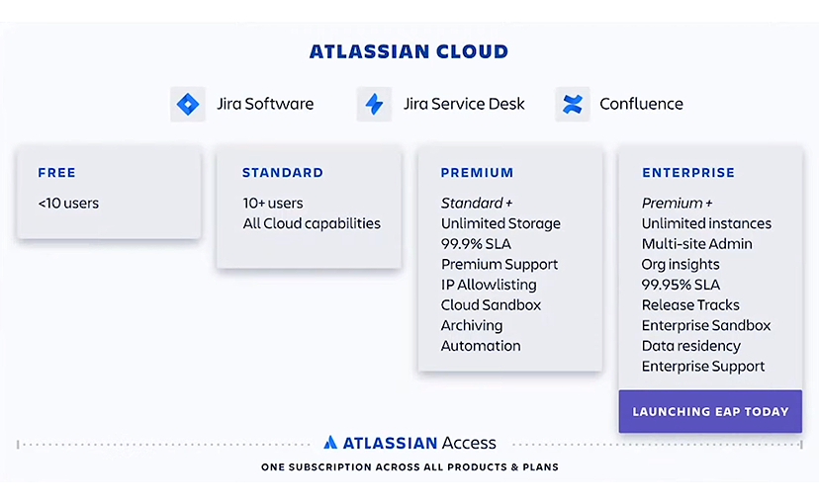Viewport: 819px width, 504px height.
Task: Click "Data residency" feature
Action: 691,346
